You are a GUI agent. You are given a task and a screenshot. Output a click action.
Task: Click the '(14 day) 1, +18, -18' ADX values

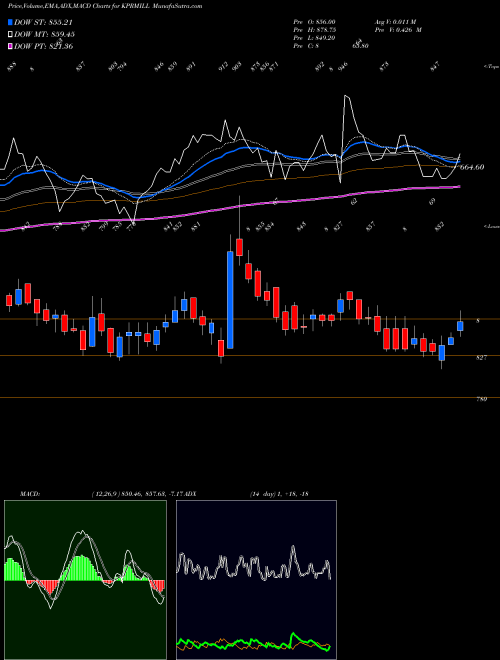pos(279,493)
